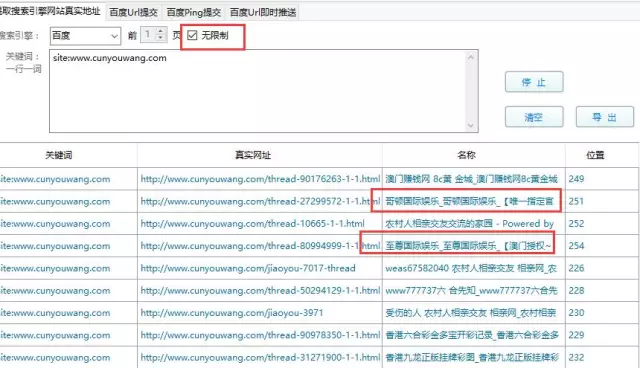Click inside the keyword text area
Viewport: 640px width, 368px height.
tap(258, 91)
